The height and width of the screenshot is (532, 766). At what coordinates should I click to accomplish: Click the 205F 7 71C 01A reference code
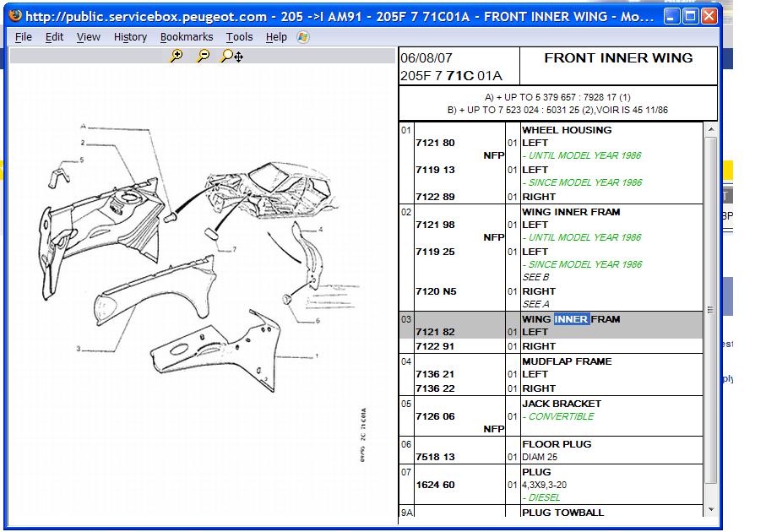(x=451, y=76)
